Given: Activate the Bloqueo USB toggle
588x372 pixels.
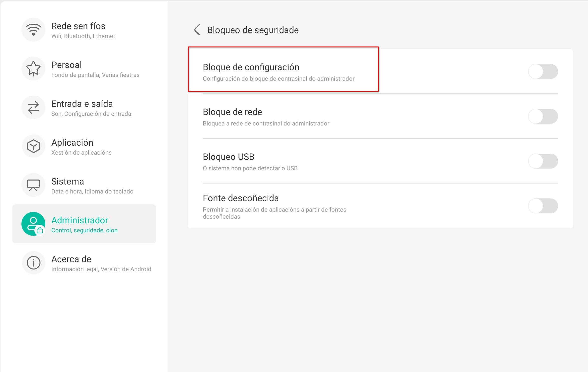Looking at the screenshot, I should (x=543, y=161).
